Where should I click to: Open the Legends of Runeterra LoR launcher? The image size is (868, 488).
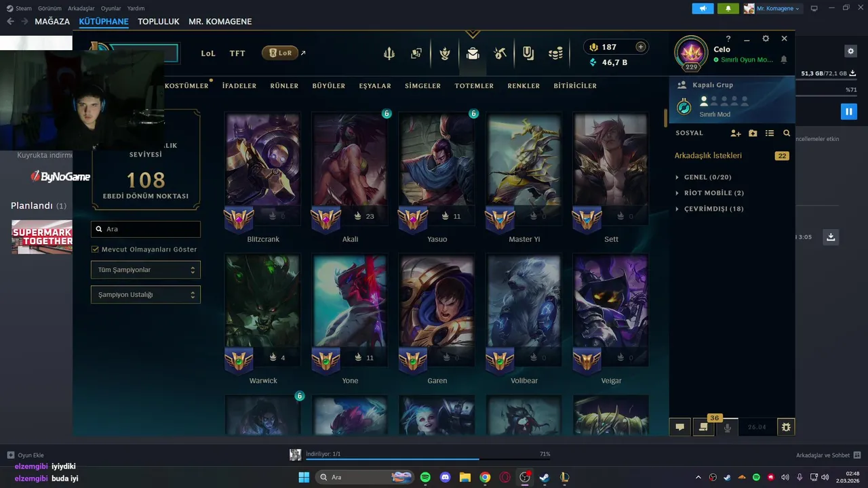(280, 53)
